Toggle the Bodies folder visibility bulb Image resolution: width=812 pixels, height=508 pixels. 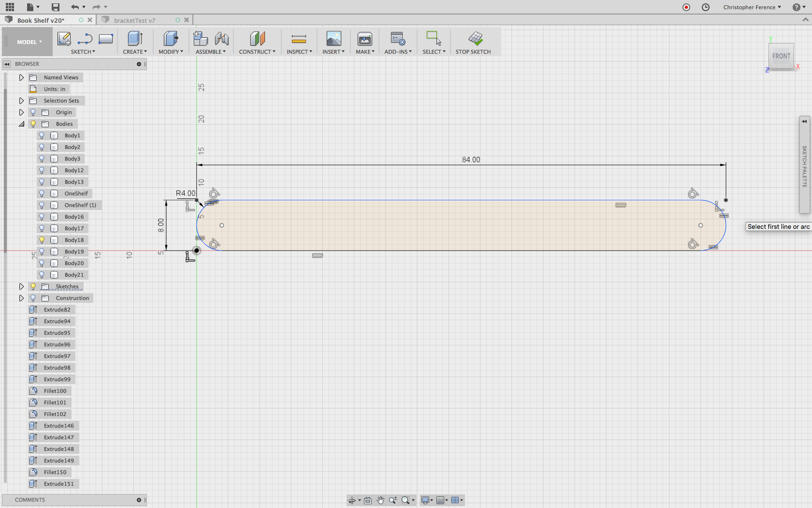33,124
